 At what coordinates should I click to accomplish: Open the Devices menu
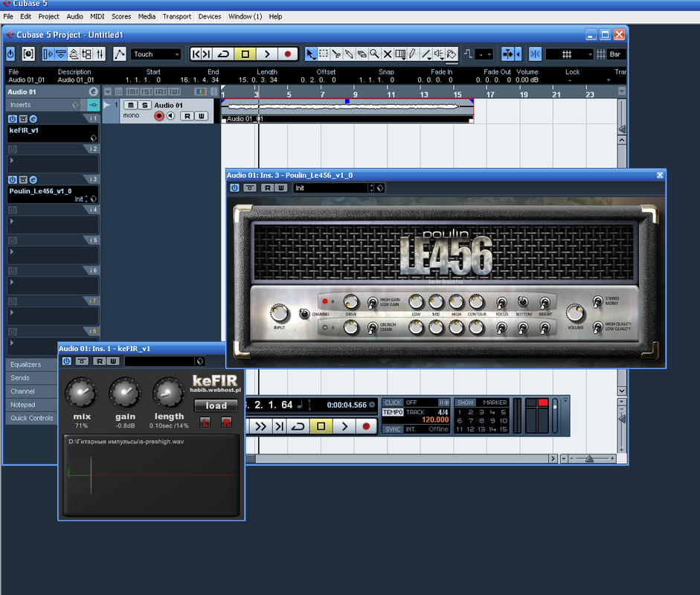click(x=210, y=16)
